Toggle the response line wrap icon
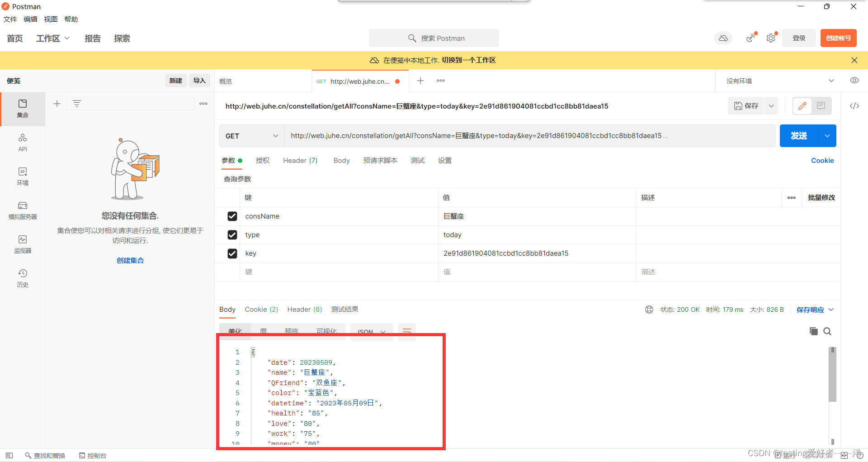Screen dimensions: 868x462 [x=407, y=331]
